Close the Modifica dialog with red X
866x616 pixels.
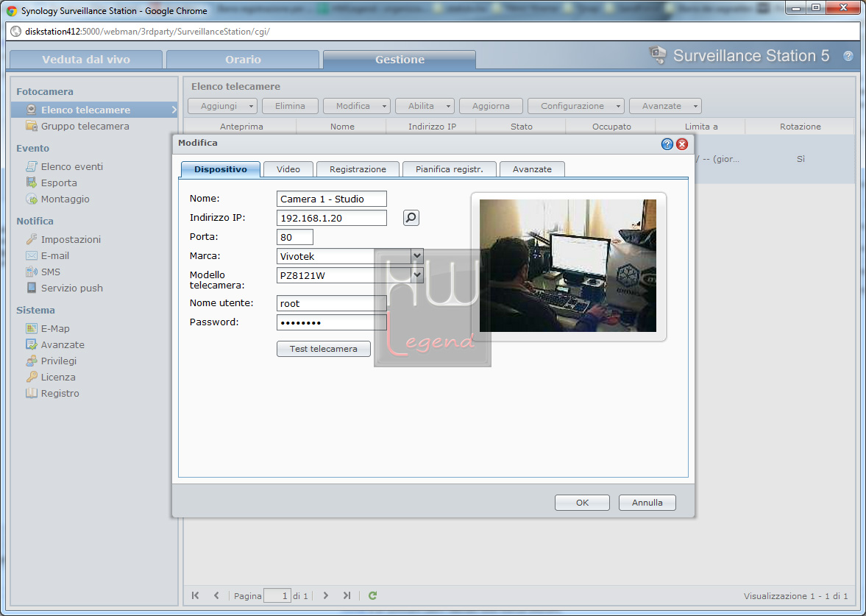682,144
